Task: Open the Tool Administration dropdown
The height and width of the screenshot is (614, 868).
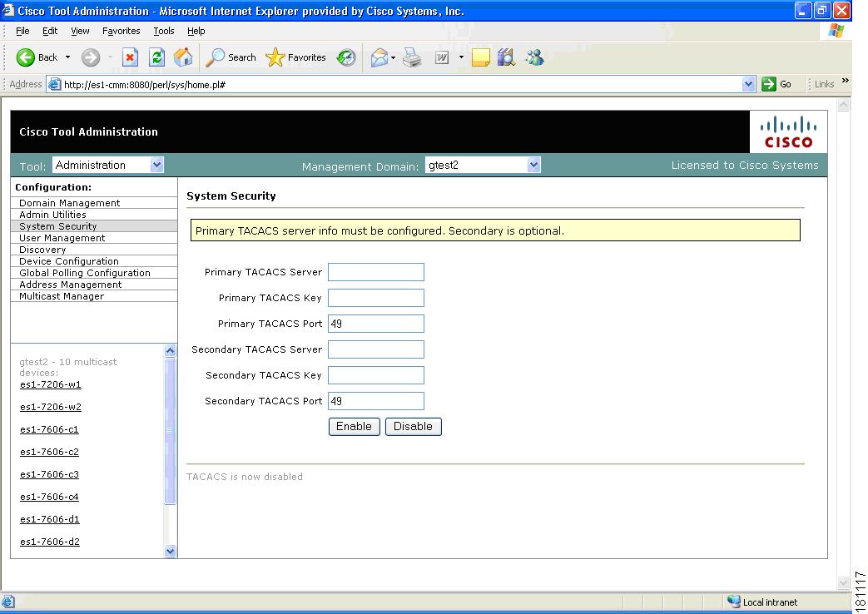Action: 108,165
